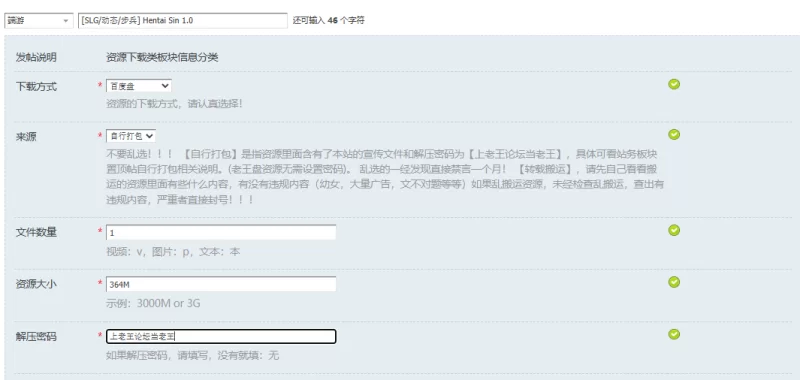
Task: Click the 文件数量 label
Action: [36, 233]
